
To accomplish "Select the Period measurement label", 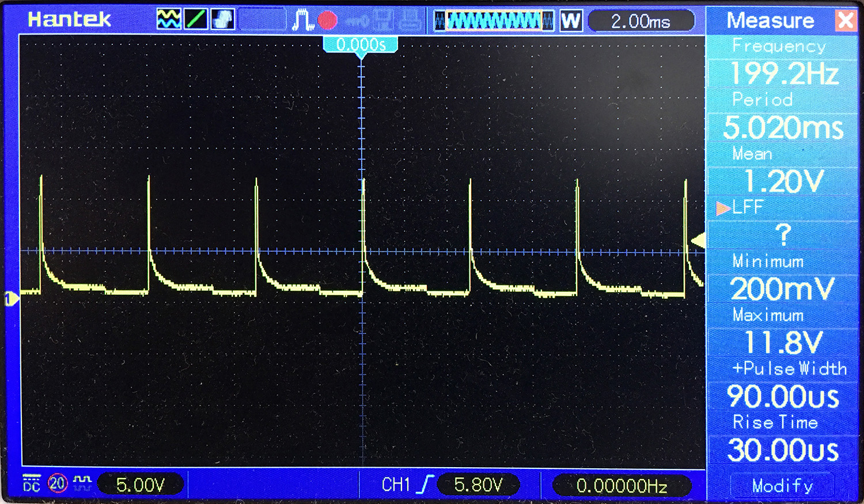I will pos(762,100).
